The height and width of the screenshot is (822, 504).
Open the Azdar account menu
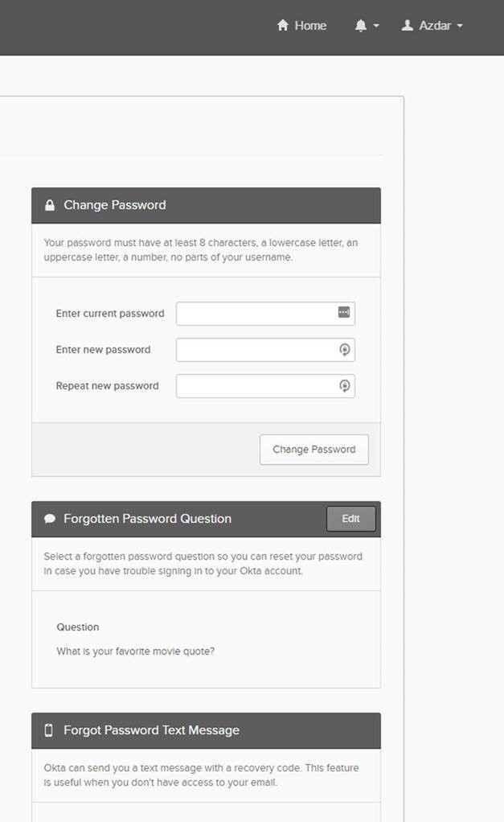point(435,26)
